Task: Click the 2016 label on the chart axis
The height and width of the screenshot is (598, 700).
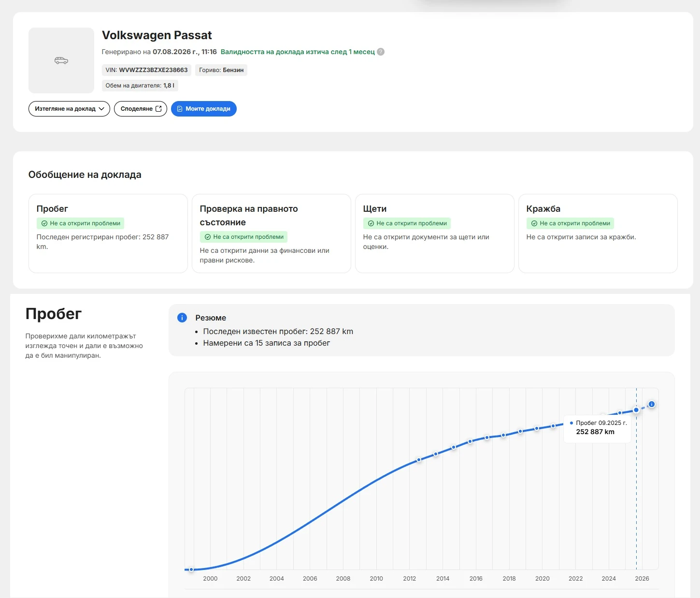Action: 476,579
